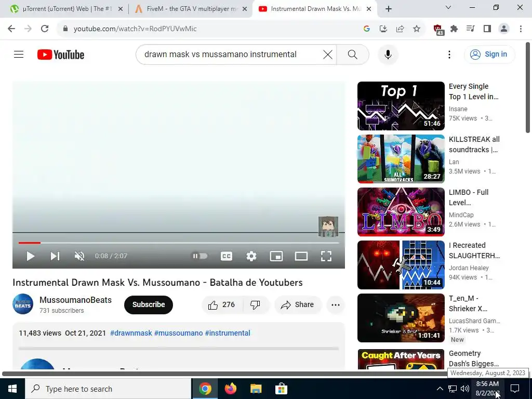Skip to next video
532x399 pixels.
click(55, 256)
